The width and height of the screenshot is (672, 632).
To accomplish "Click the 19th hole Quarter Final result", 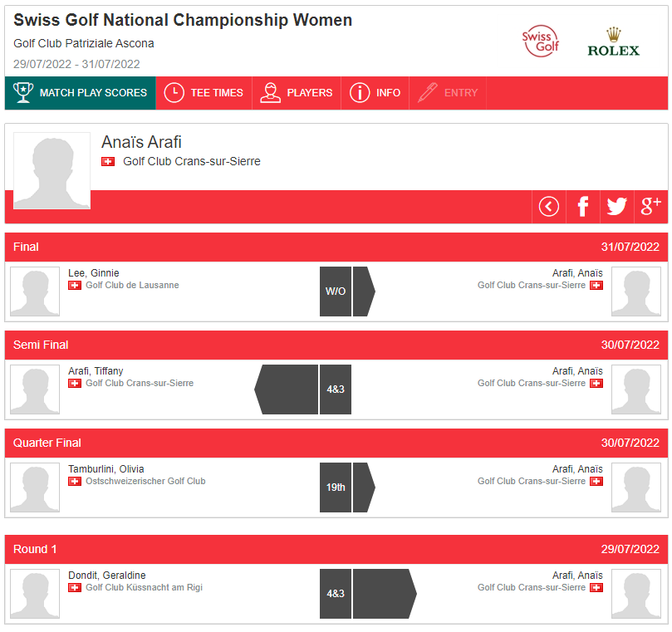I will point(335,487).
